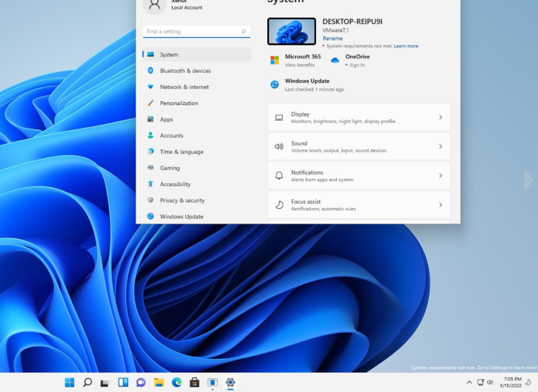Image resolution: width=538 pixels, height=392 pixels.
Task: Click the Settings gear taskbar icon
Action: coord(230,383)
